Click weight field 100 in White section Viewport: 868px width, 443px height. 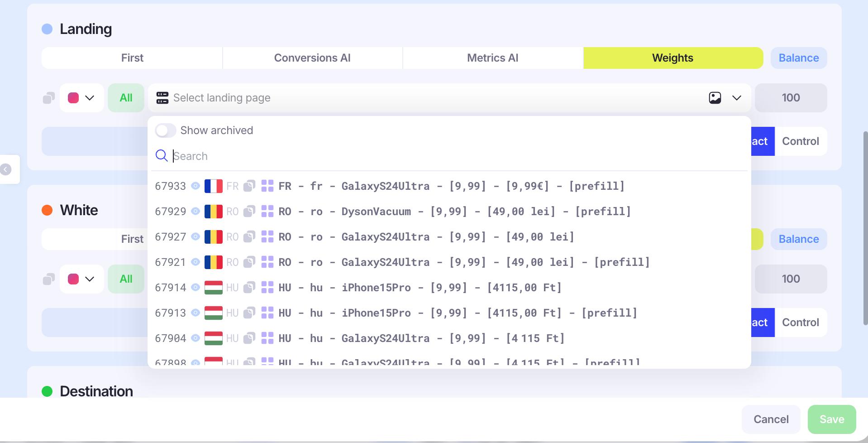tap(791, 279)
